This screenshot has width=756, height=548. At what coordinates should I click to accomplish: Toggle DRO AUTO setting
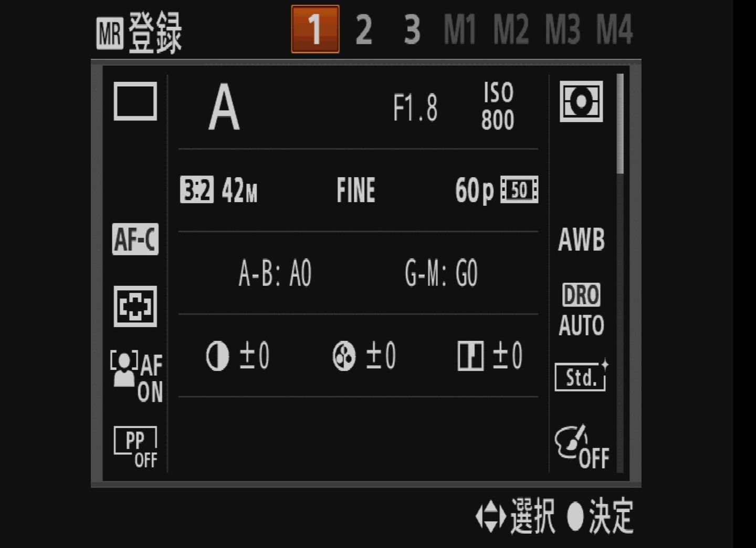click(581, 310)
